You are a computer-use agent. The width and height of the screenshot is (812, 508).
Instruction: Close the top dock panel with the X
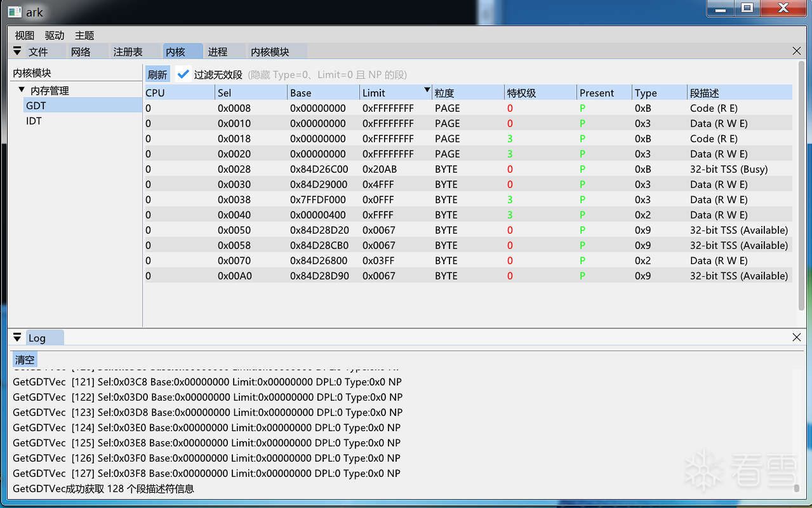[797, 51]
